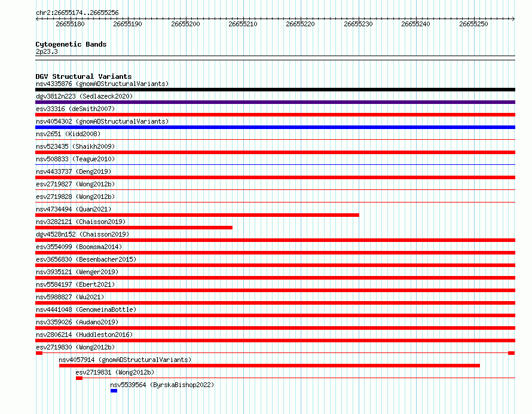532x414 pixels.
Task: Click ruler position 26655240
Action: pyautogui.click(x=415, y=24)
